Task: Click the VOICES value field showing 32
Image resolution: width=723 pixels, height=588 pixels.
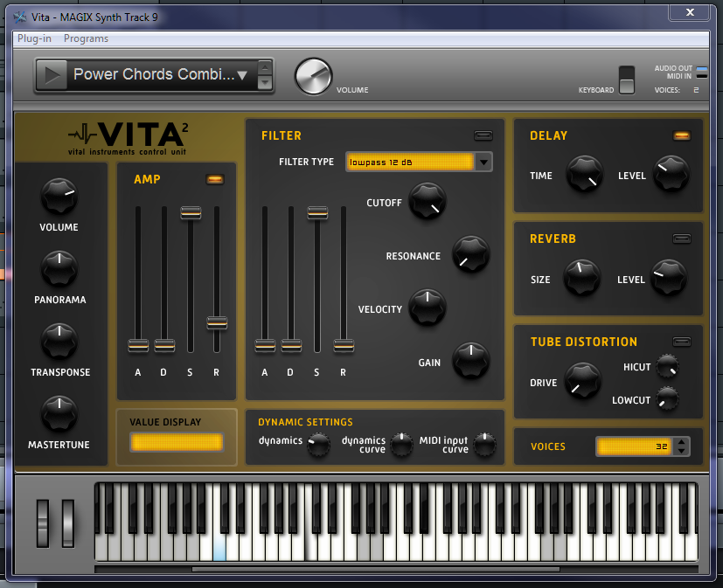Action: (635, 446)
